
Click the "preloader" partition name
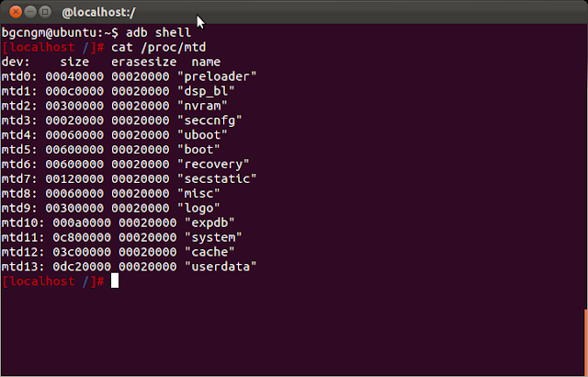point(220,75)
